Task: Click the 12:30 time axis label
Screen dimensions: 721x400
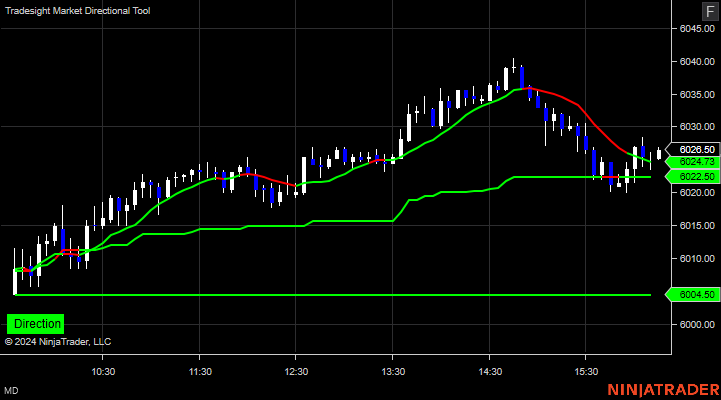Action: (296, 371)
